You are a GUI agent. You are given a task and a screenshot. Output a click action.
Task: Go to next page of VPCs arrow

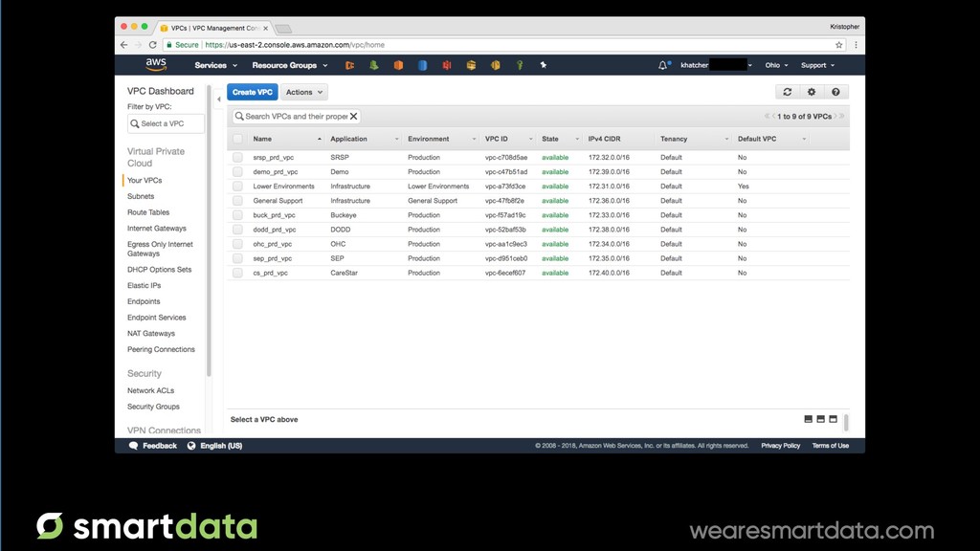click(835, 116)
